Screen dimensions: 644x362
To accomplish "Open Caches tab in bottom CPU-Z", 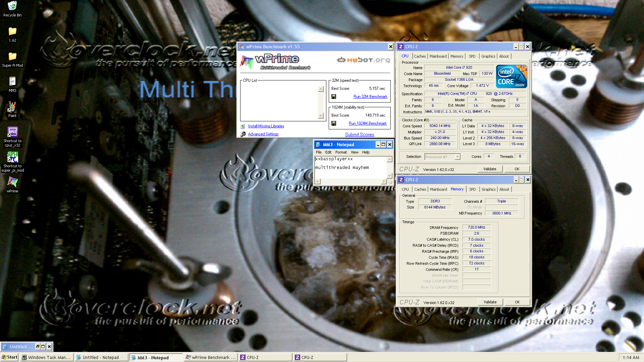I will (x=420, y=189).
